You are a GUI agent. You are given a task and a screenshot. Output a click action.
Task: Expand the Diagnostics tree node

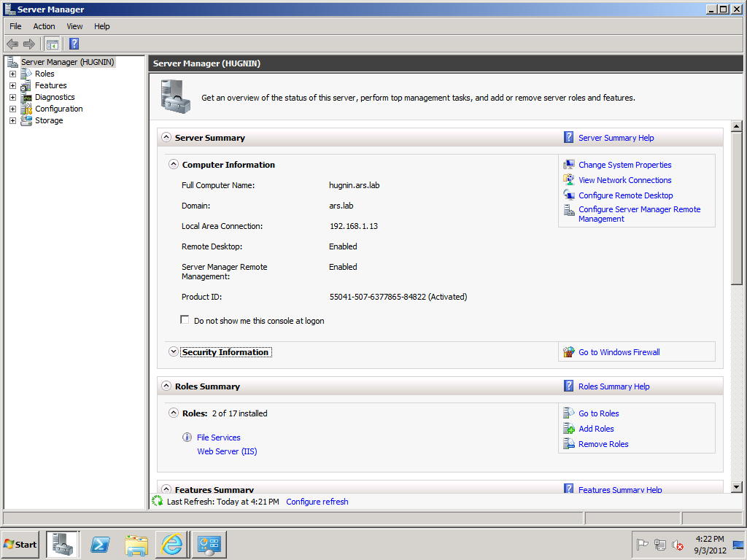tap(13, 97)
